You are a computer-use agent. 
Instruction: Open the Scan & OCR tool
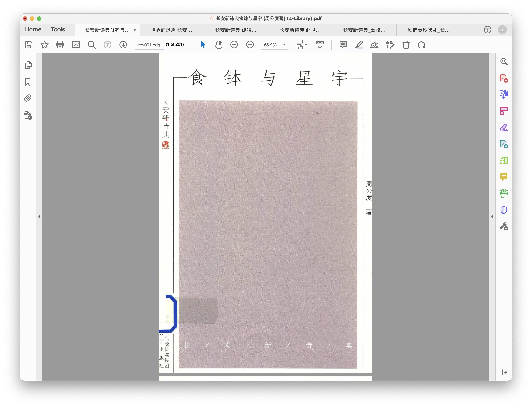(504, 193)
